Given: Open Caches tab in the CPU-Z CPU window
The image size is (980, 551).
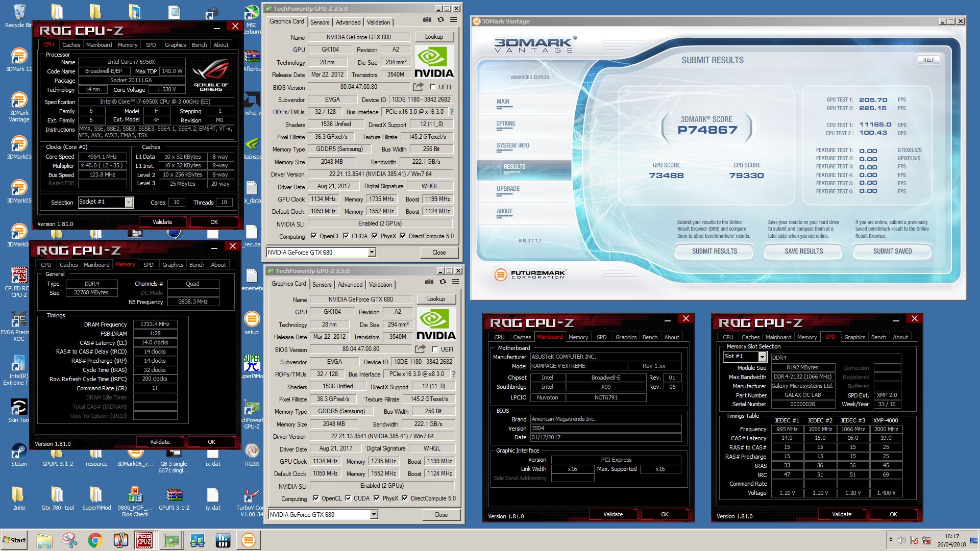Looking at the screenshot, I should click(71, 45).
